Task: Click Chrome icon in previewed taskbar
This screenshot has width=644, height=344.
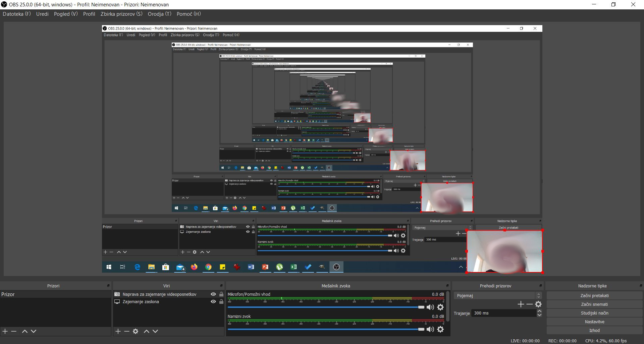Action: [208, 267]
